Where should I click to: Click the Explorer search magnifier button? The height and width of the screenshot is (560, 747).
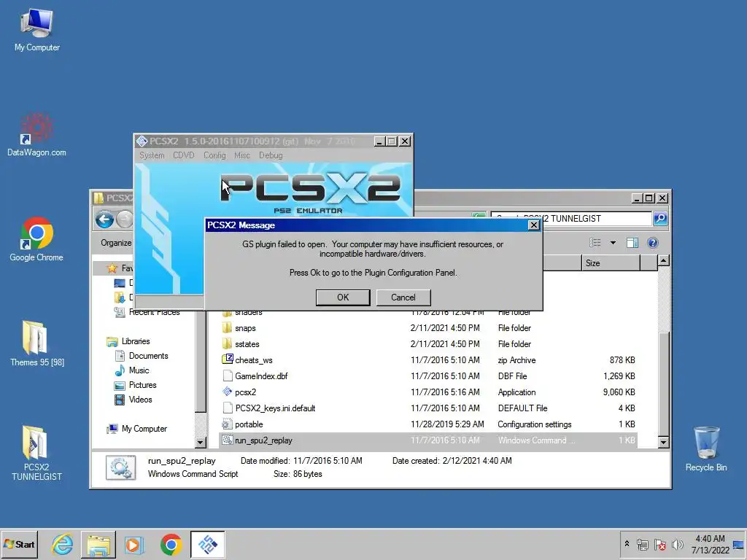point(659,219)
